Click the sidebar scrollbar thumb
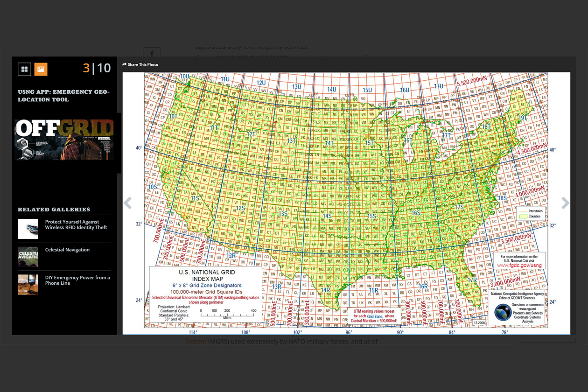 (119, 143)
